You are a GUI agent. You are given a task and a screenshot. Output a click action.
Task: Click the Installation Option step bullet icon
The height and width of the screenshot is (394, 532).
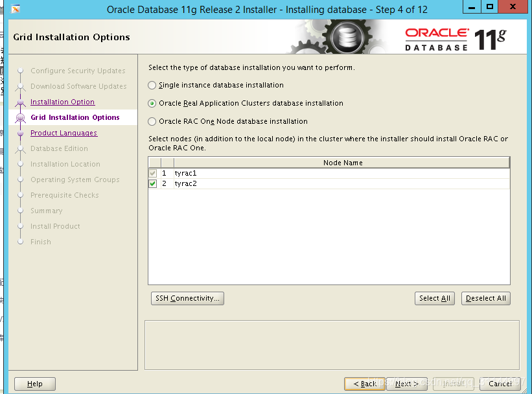[x=20, y=102]
